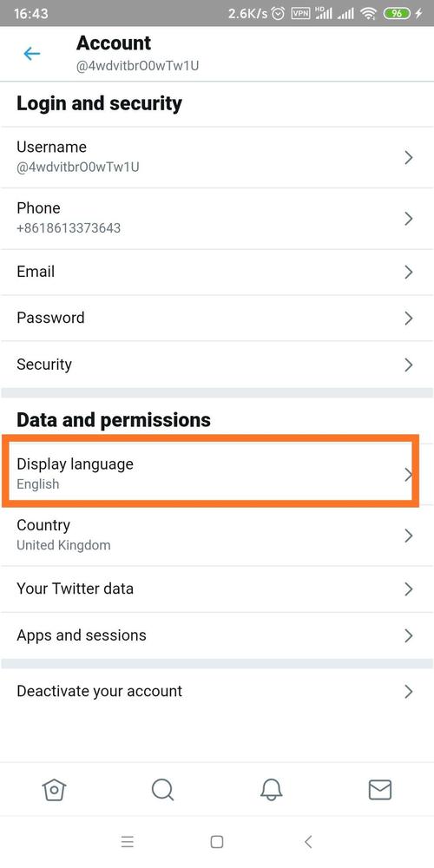Tap the Wi-Fi icon in status bar
The image size is (434, 868).
pos(368,14)
